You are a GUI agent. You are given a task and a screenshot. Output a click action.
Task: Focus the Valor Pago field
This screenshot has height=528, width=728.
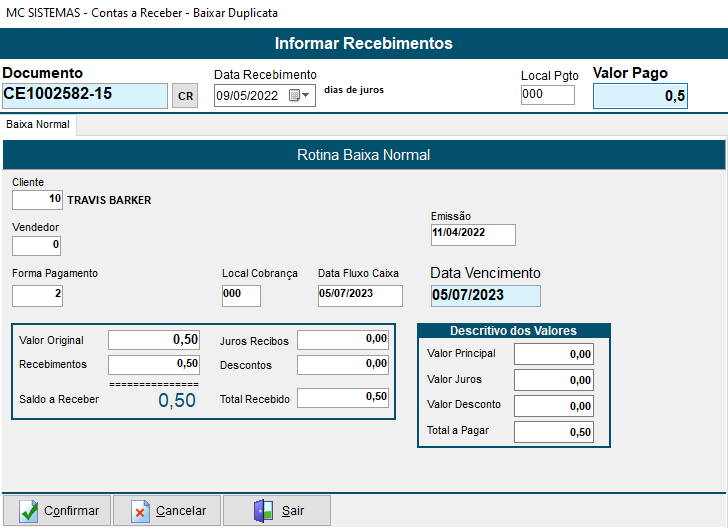click(x=640, y=96)
